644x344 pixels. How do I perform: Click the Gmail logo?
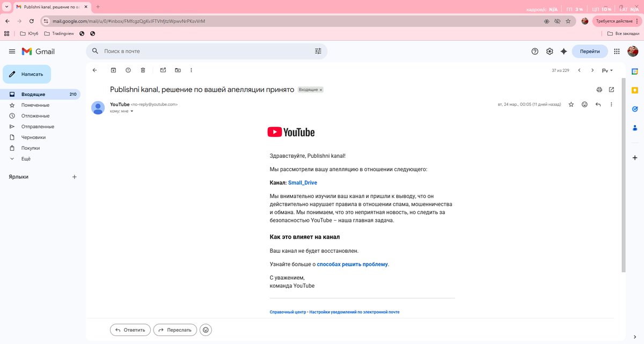click(x=38, y=52)
